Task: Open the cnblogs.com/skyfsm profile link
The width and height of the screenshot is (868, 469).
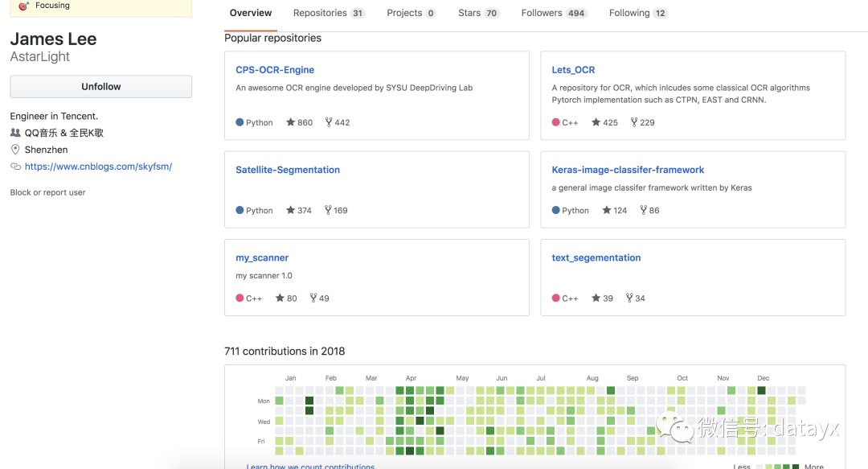Action: click(98, 167)
